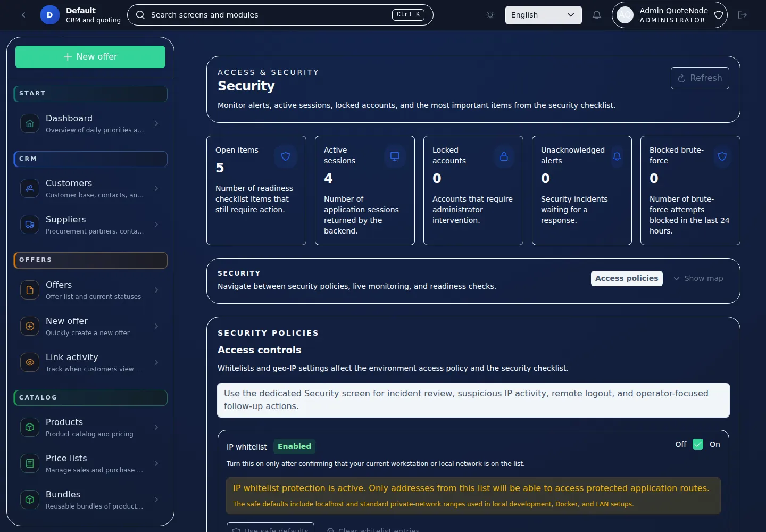Click the Products box icon
Image resolution: width=766 pixels, height=532 pixels.
click(30, 427)
